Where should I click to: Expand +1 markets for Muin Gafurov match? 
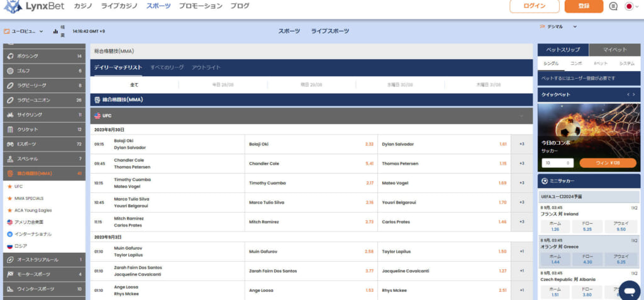pos(521,252)
